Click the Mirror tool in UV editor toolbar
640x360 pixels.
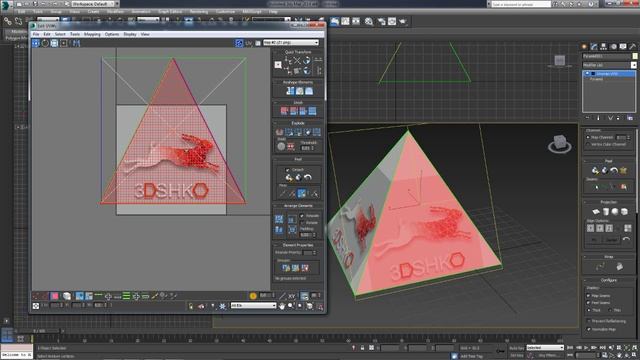(x=76, y=43)
